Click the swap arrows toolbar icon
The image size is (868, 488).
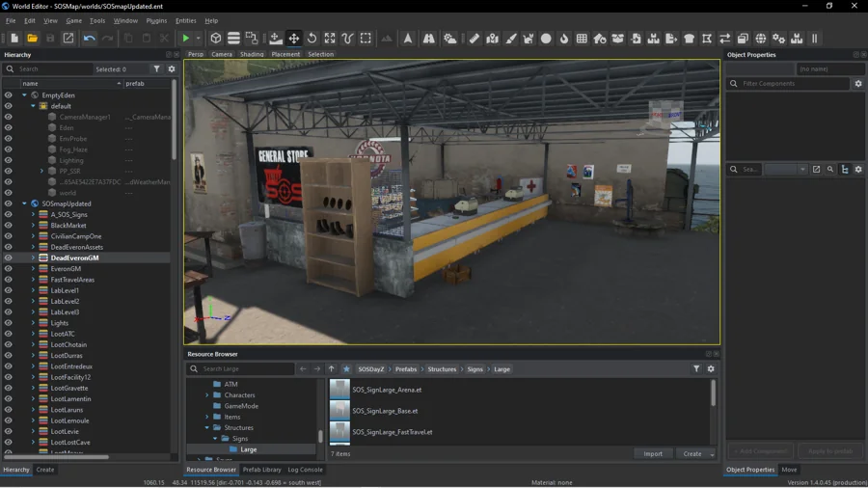724,39
